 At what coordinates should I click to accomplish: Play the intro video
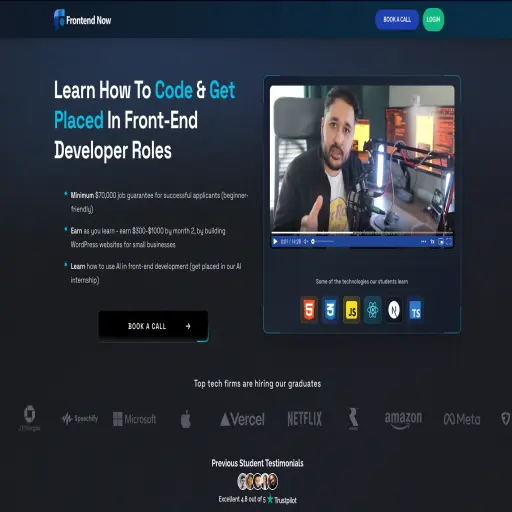click(x=275, y=241)
